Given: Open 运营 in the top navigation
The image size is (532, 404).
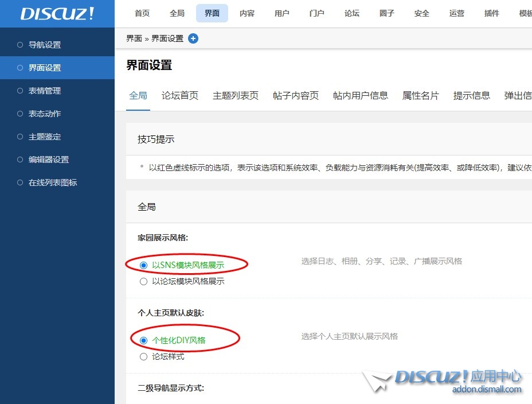Looking at the screenshot, I should (x=457, y=13).
